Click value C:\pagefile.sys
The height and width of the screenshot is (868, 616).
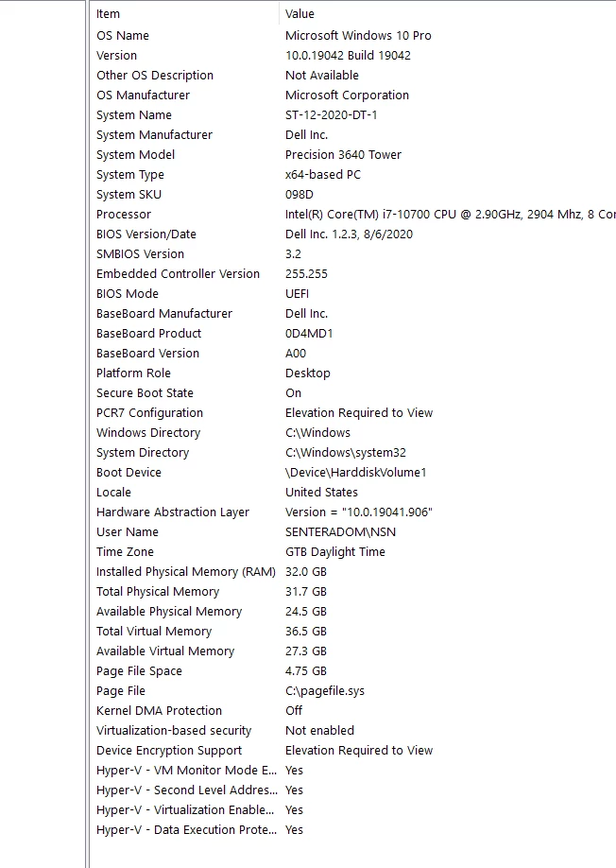coord(325,691)
